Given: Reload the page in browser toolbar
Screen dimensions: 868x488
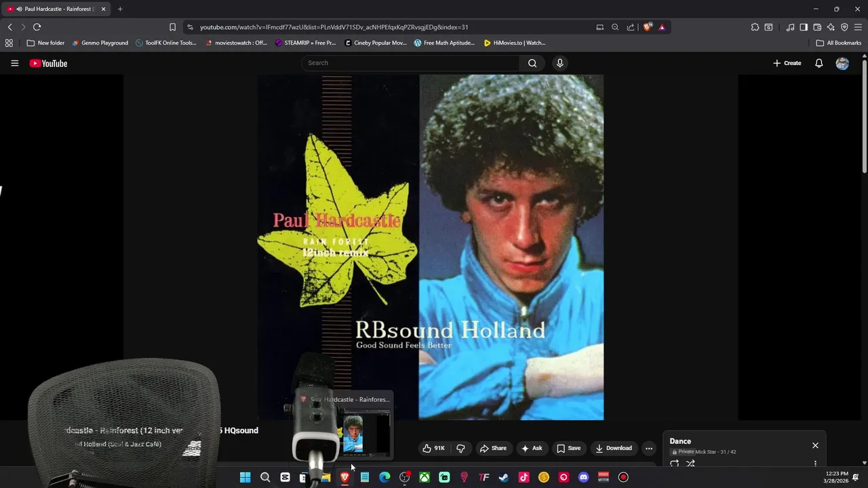Looking at the screenshot, I should click(x=37, y=27).
